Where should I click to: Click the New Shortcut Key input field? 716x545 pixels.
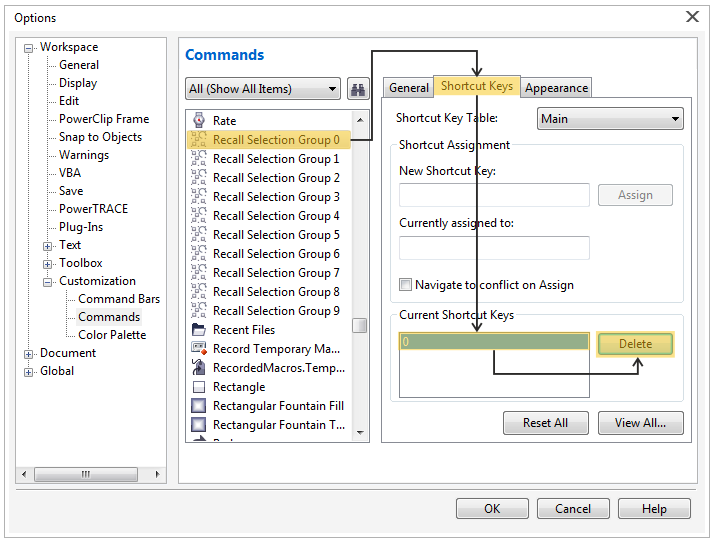tap(494, 195)
